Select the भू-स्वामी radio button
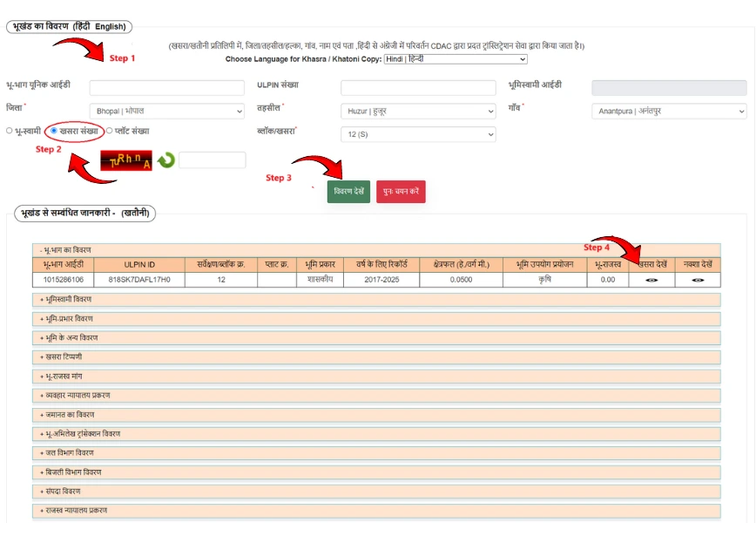The width and height of the screenshot is (756, 550). click(10, 131)
